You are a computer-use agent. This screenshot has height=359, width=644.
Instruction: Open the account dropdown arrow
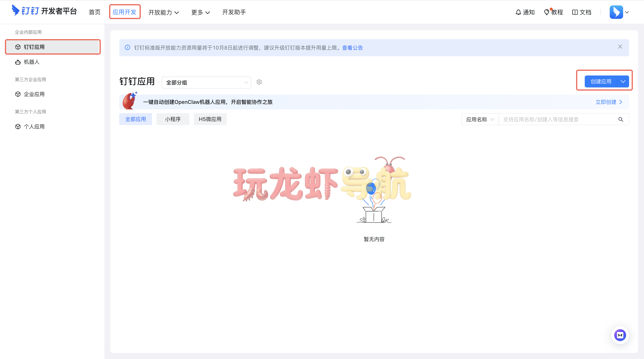pos(627,12)
